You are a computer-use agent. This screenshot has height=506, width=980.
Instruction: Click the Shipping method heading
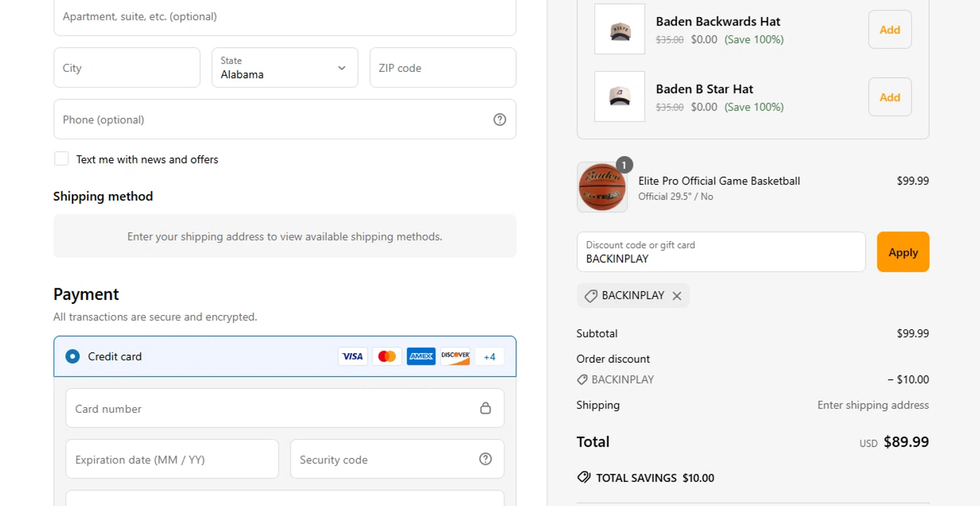pos(103,196)
